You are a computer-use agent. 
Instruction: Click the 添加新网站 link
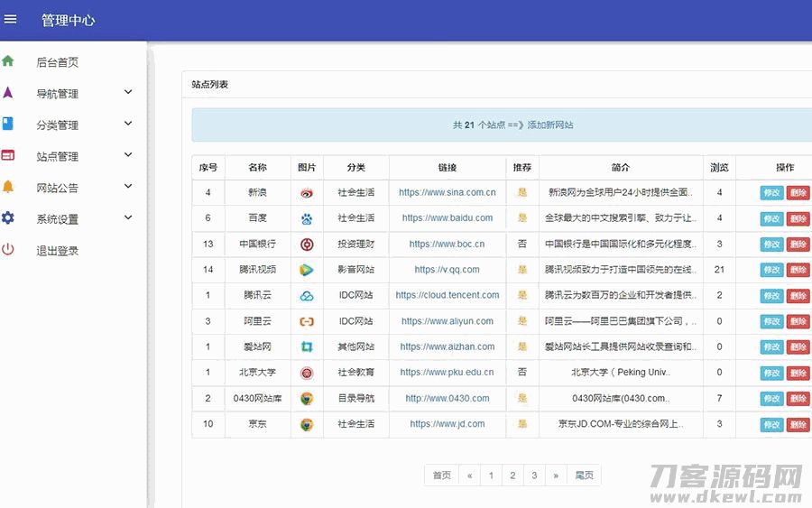550,125
